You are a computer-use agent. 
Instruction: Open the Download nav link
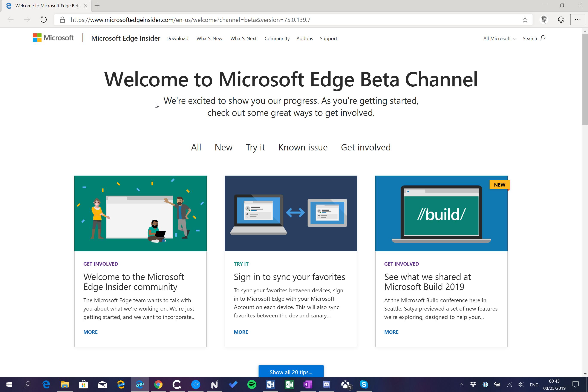click(177, 38)
